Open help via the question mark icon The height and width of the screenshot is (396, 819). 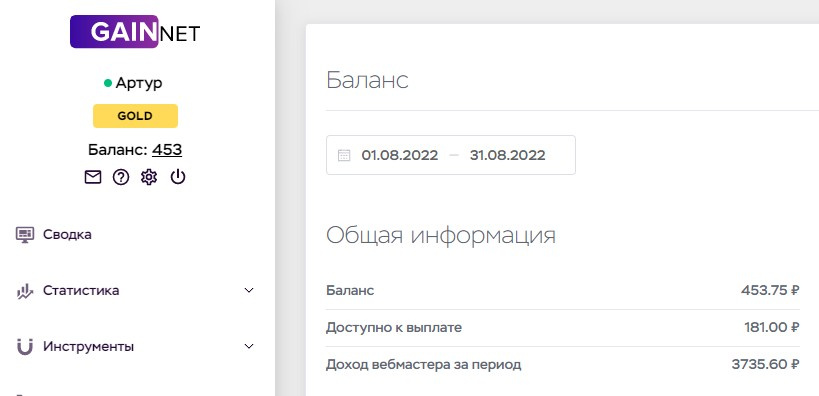pyautogui.click(x=121, y=178)
